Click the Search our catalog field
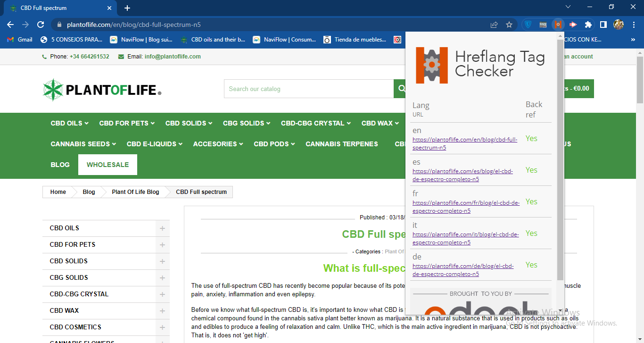The height and width of the screenshot is (343, 644). pos(309,89)
